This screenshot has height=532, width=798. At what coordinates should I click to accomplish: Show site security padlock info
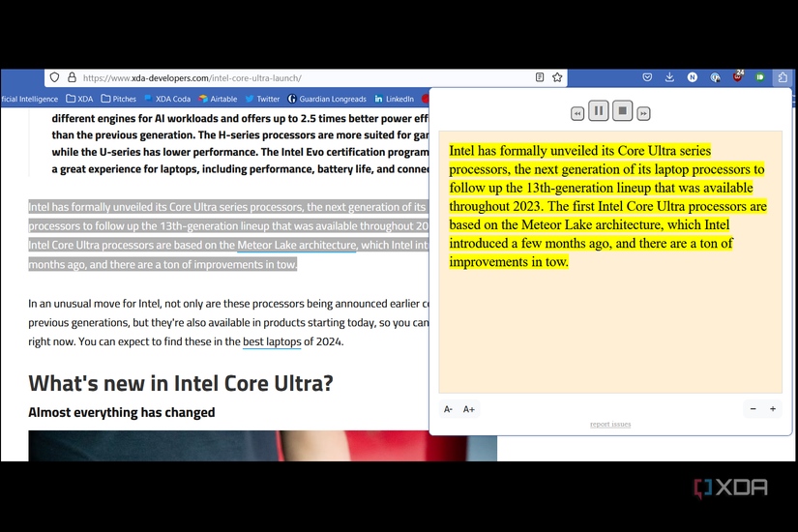(x=73, y=77)
